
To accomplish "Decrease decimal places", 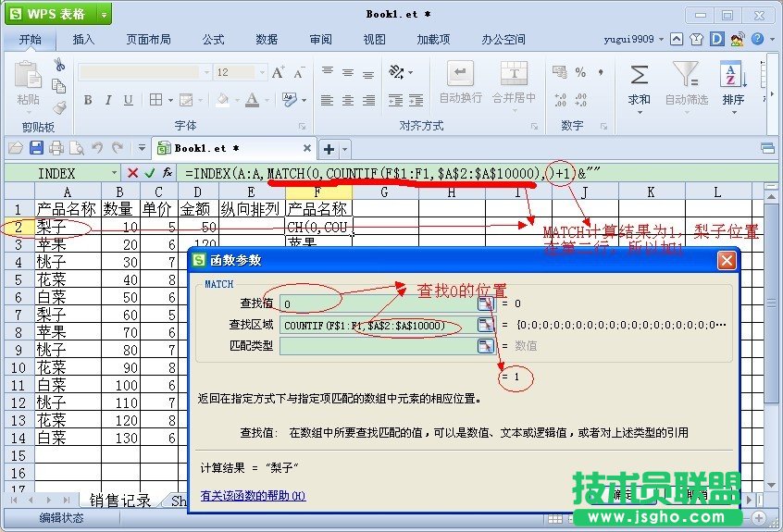I will click(x=580, y=100).
